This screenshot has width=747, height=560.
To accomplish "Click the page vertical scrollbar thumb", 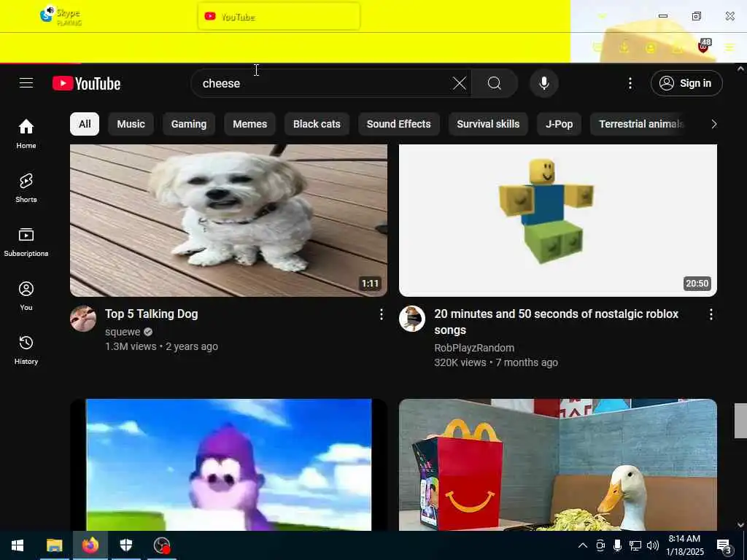I will 740,421.
